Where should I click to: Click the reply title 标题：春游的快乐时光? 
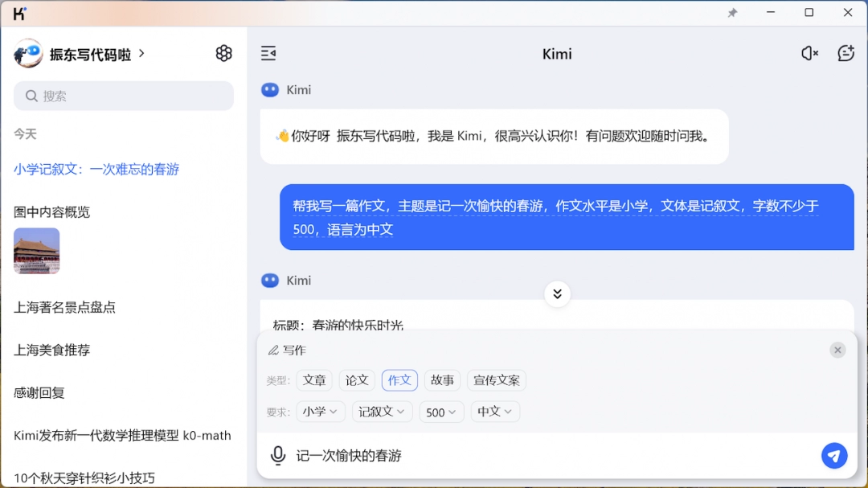(x=338, y=325)
